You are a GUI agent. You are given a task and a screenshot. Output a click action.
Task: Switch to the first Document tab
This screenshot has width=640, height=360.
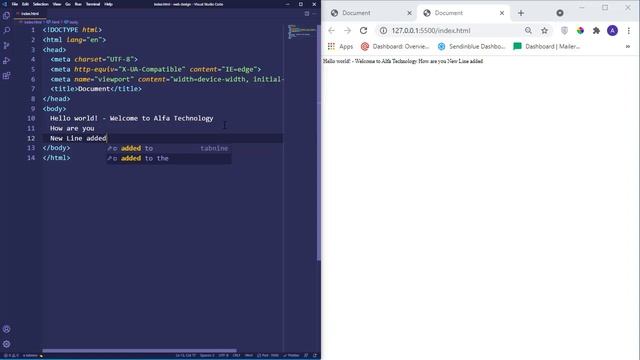tap(369, 13)
